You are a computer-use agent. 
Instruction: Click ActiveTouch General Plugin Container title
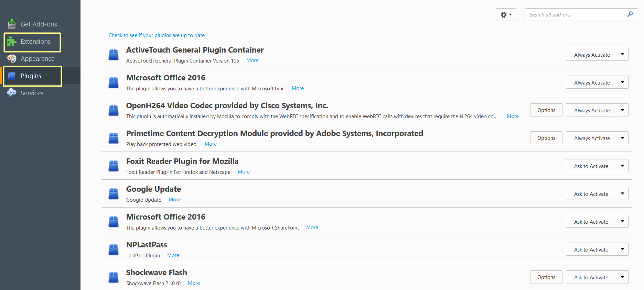click(x=195, y=50)
